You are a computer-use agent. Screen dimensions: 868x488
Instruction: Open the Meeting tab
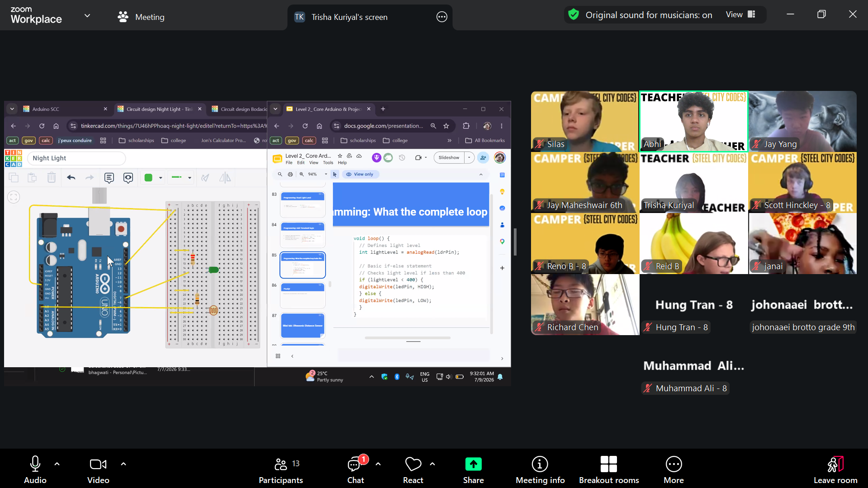pyautogui.click(x=141, y=17)
